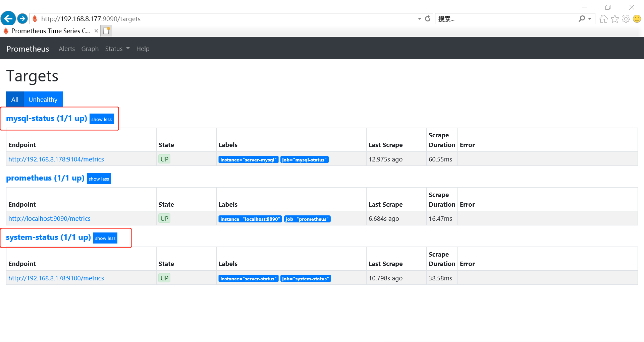644x342 pixels.
Task: Click the 60.55ms scrape duration value
Action: pyautogui.click(x=440, y=159)
